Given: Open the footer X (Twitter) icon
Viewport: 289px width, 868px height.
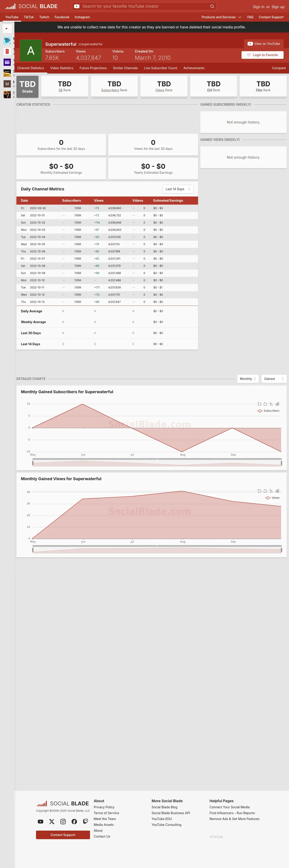Looking at the screenshot, I should point(52,822).
